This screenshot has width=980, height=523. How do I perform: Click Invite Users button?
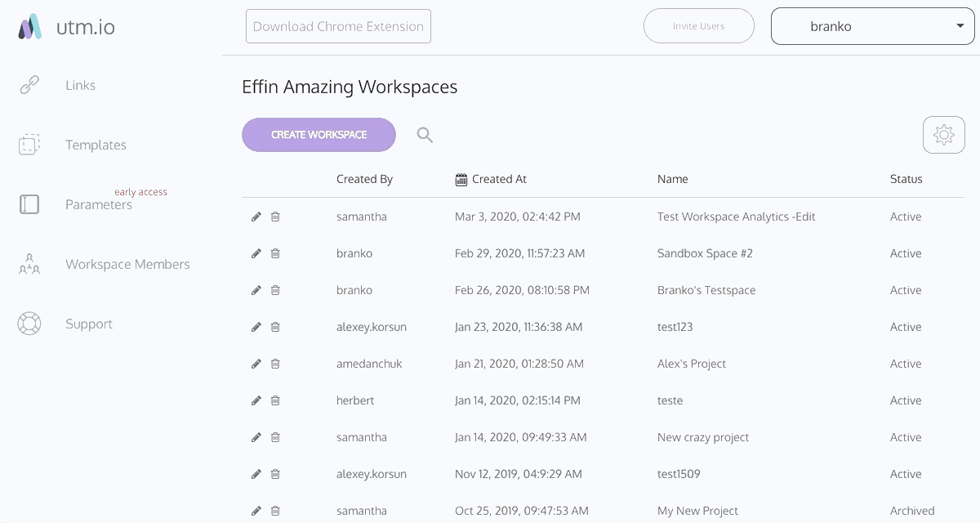coord(698,26)
